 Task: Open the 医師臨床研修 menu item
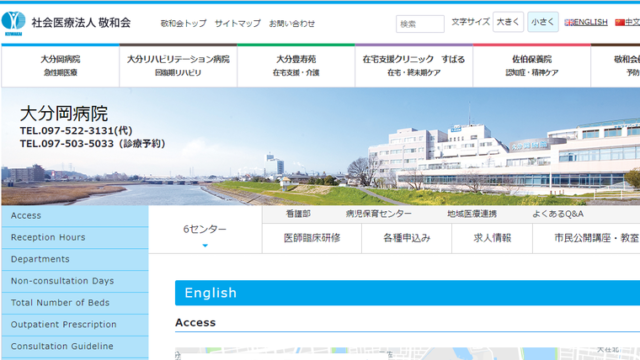(x=312, y=238)
